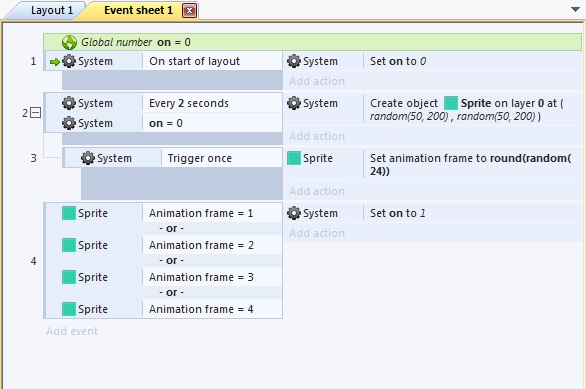Screen dimensions: 586x389
Task: Select the Event sheet 1 tab
Action: pyautogui.click(x=138, y=10)
